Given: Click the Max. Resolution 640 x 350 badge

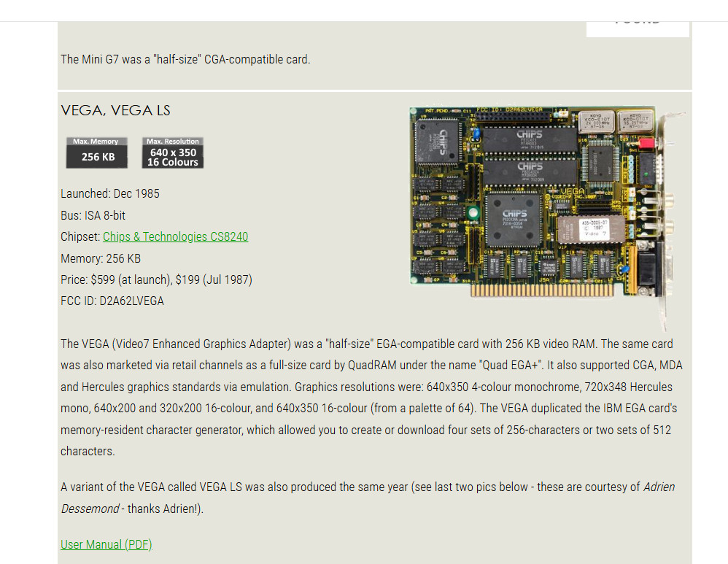Looking at the screenshot, I should pos(173,152).
